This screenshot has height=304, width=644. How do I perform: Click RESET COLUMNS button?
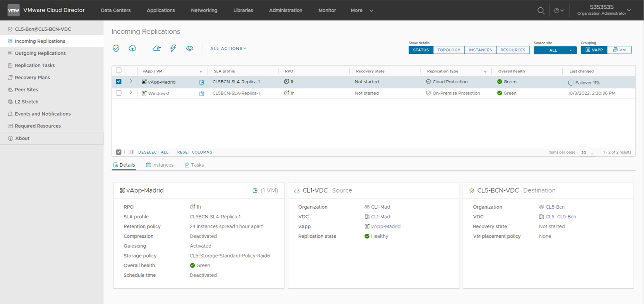click(x=195, y=152)
